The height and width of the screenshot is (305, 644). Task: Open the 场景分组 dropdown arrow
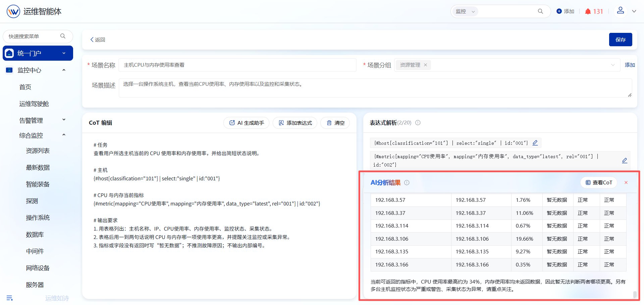pos(613,65)
